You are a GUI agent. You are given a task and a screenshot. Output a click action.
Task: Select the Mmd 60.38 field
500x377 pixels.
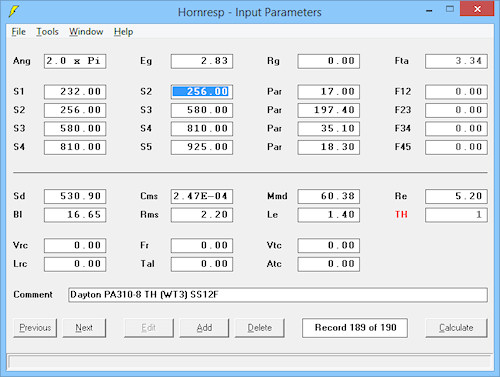tap(329, 196)
